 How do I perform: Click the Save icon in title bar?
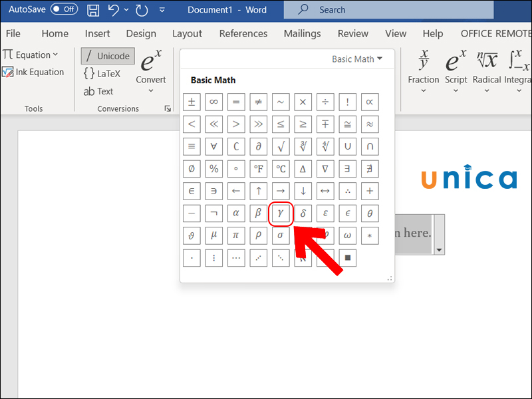click(94, 10)
